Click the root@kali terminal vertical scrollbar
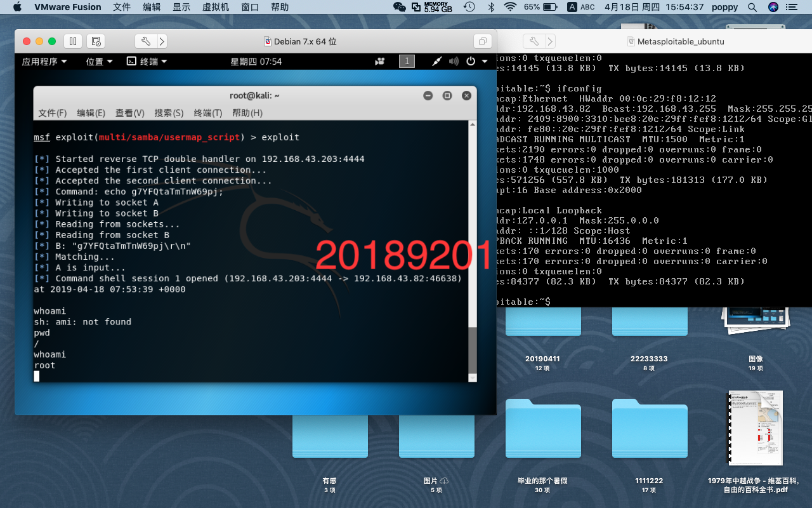The width and height of the screenshot is (812, 508). click(472, 251)
